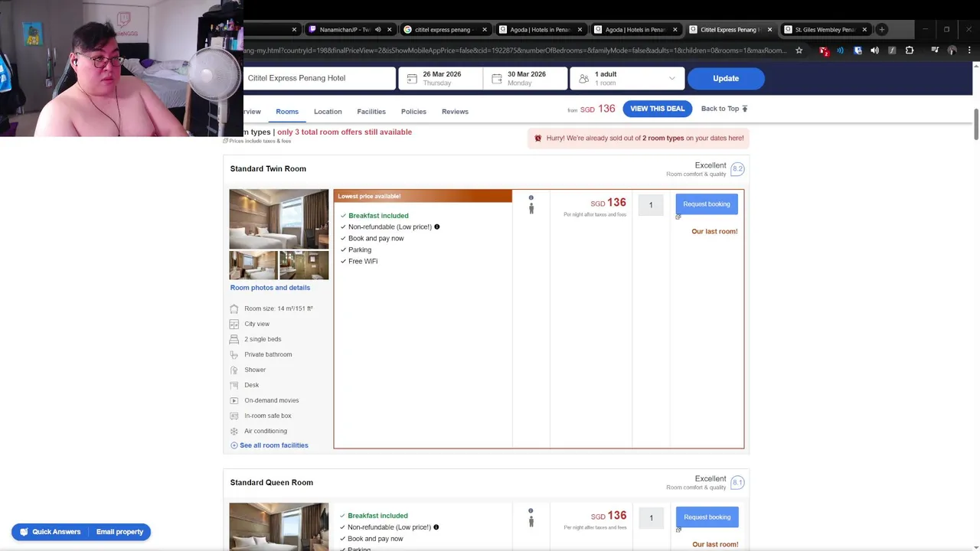Open the check-in date 26 Mar 2026
The height and width of the screenshot is (551, 980).
pos(440,78)
